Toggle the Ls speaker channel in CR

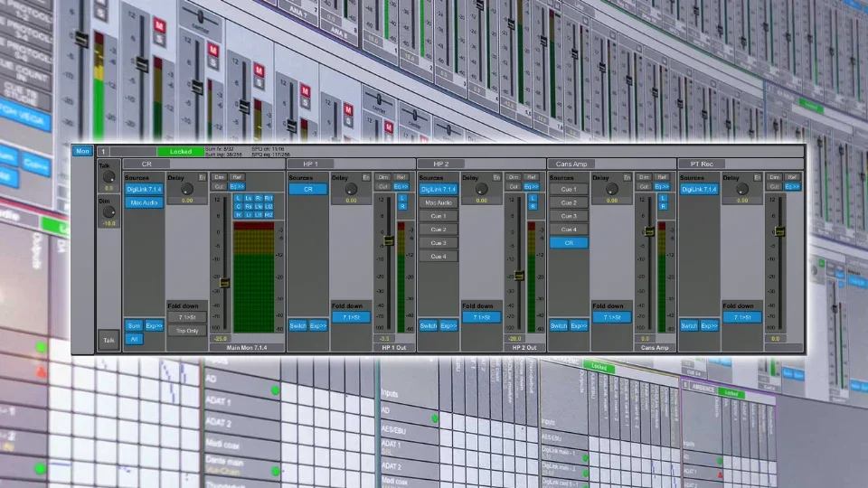click(249, 198)
